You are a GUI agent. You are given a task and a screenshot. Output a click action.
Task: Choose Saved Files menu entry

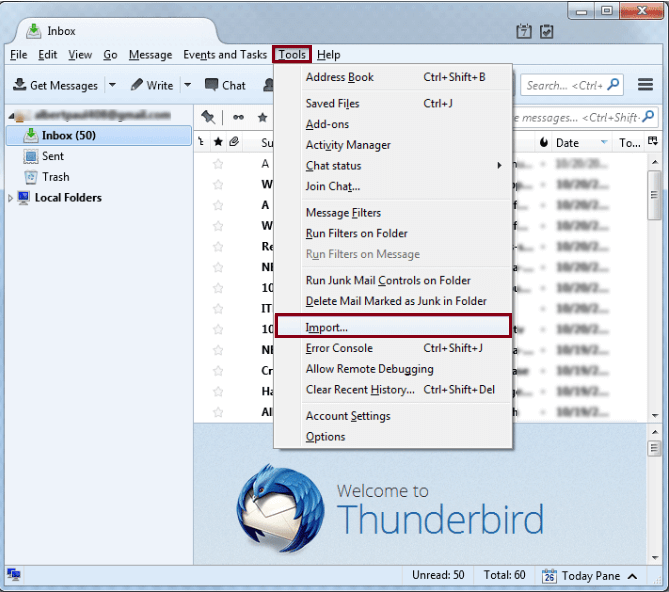[x=393, y=104]
